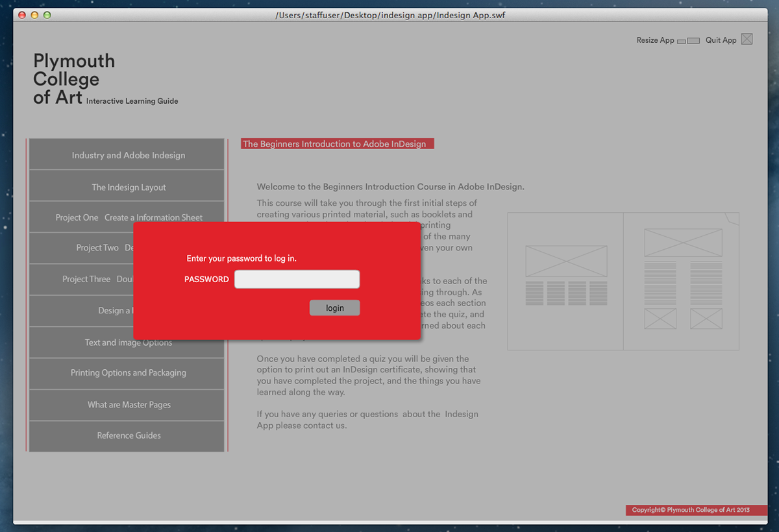Image resolution: width=779 pixels, height=532 pixels.
Task: Click the Quit App X icon
Action: 747,40
